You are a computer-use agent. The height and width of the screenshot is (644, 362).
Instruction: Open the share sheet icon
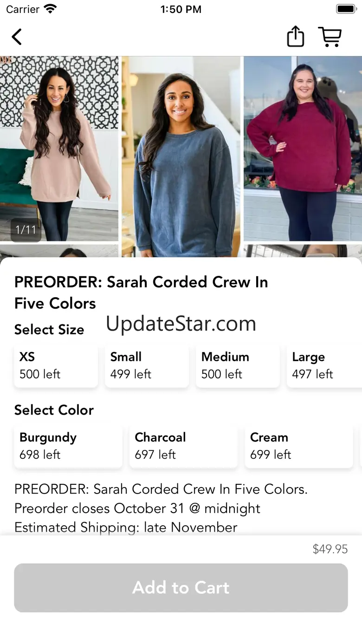pyautogui.click(x=295, y=36)
